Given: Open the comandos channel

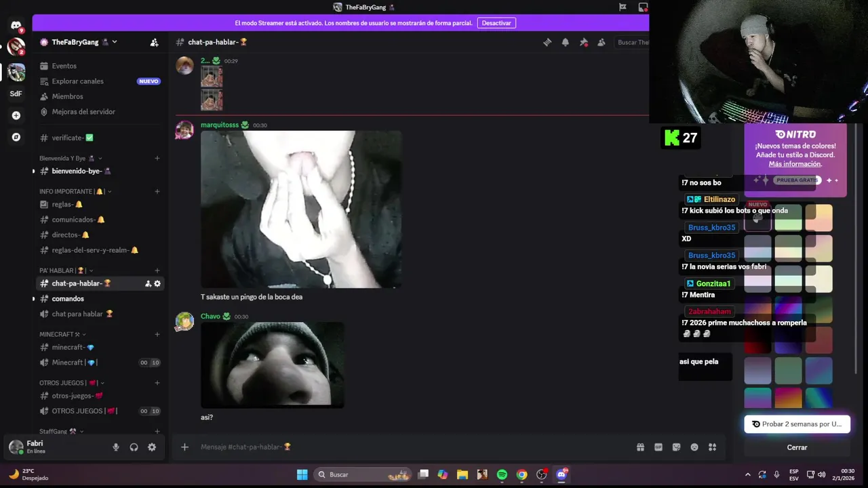Looking at the screenshot, I should tap(100, 298).
